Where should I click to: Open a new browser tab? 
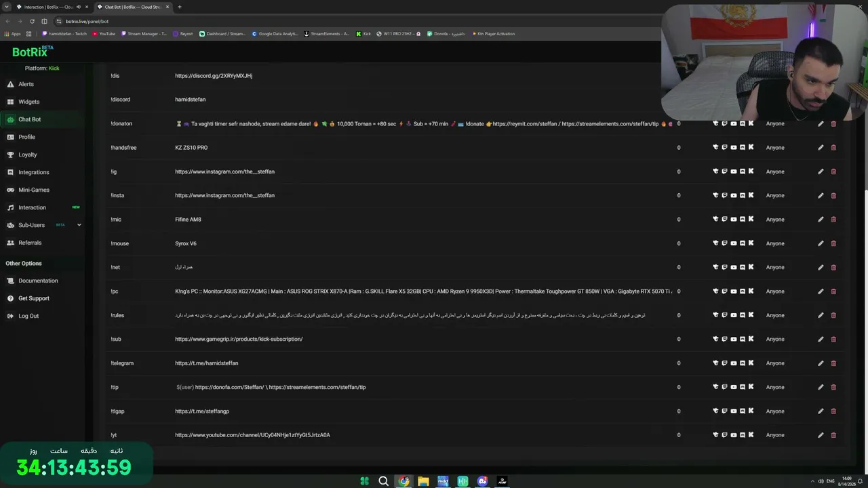click(180, 7)
